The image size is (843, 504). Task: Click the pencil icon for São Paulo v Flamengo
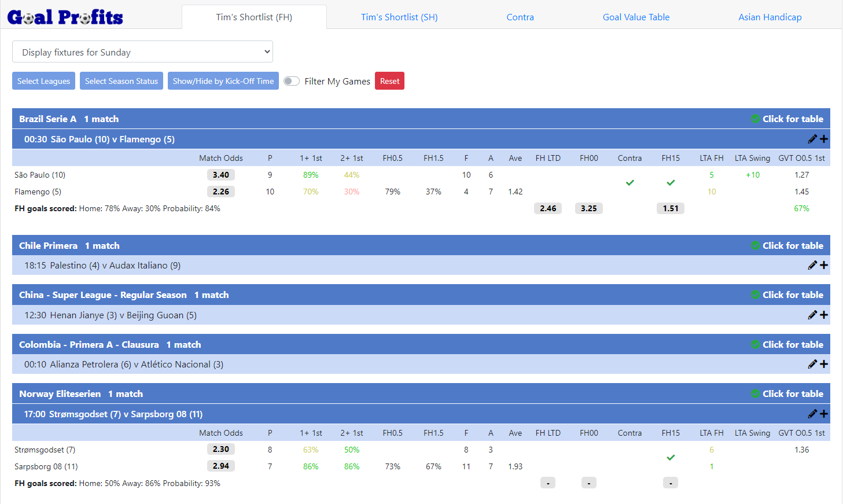point(812,139)
